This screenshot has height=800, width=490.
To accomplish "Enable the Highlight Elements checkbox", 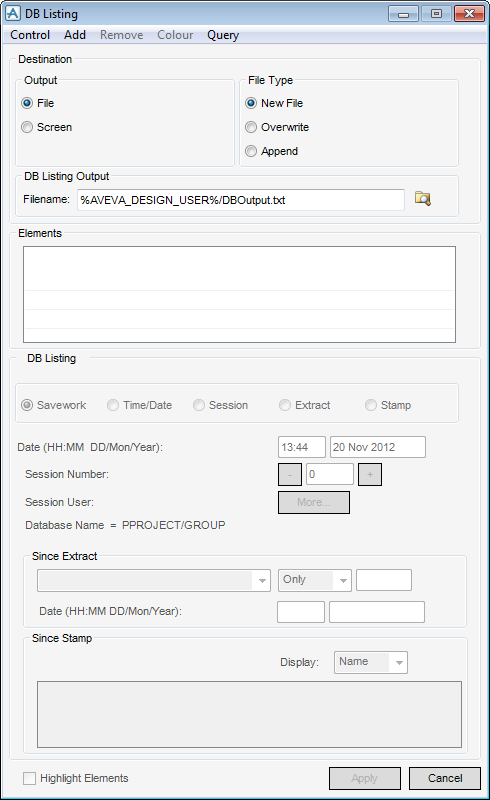I will [30, 778].
